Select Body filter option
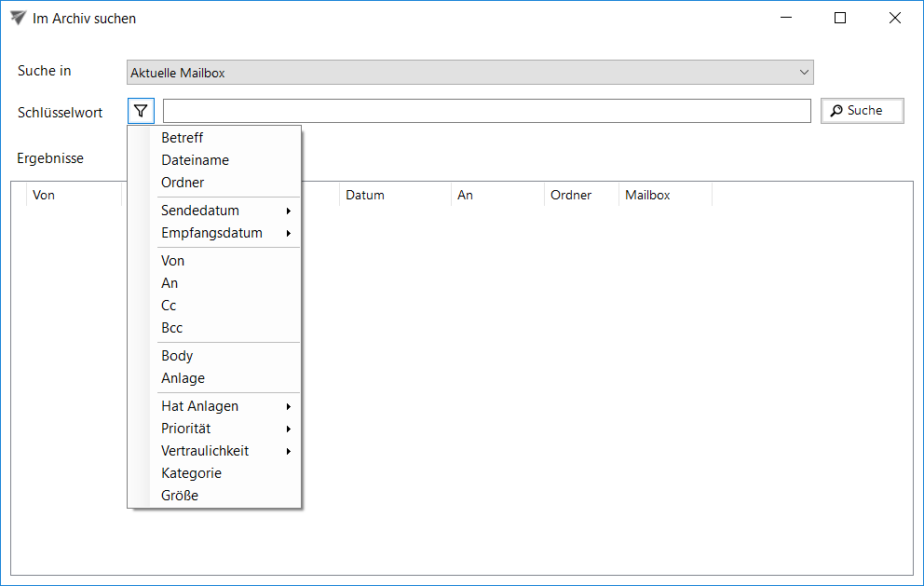 (177, 356)
